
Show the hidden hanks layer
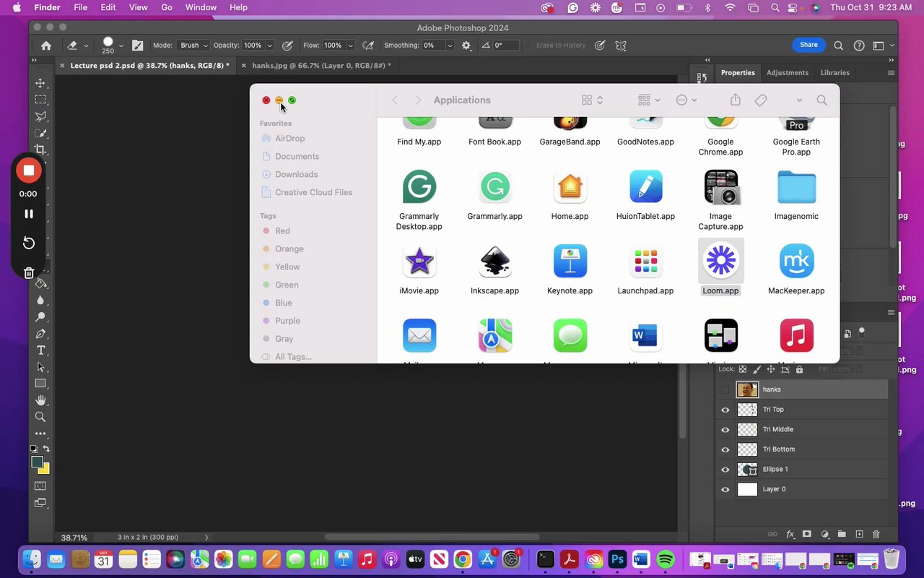(725, 390)
